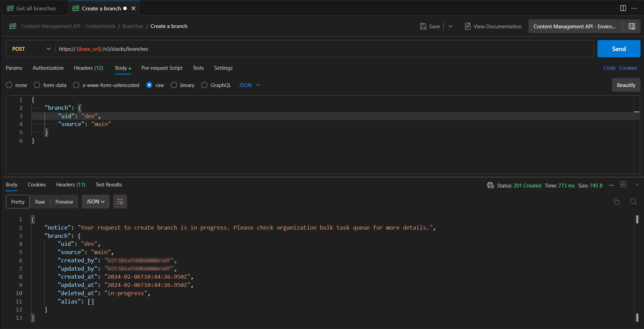The height and width of the screenshot is (329, 644).
Task: Open the raw body JSON format dropdown
Action: (249, 85)
